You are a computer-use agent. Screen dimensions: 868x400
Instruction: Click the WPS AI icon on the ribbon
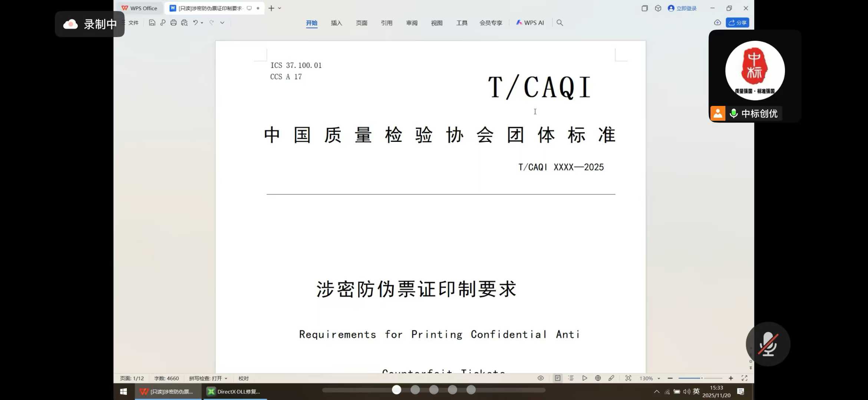click(530, 22)
